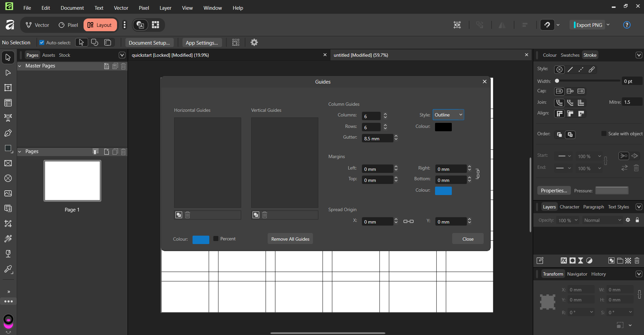Screen dimensions: 644x335
Task: Click Remove All Guides button
Action: tap(290, 239)
